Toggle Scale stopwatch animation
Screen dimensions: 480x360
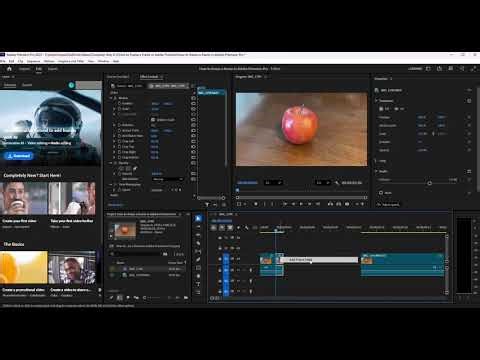pyautogui.click(x=119, y=109)
